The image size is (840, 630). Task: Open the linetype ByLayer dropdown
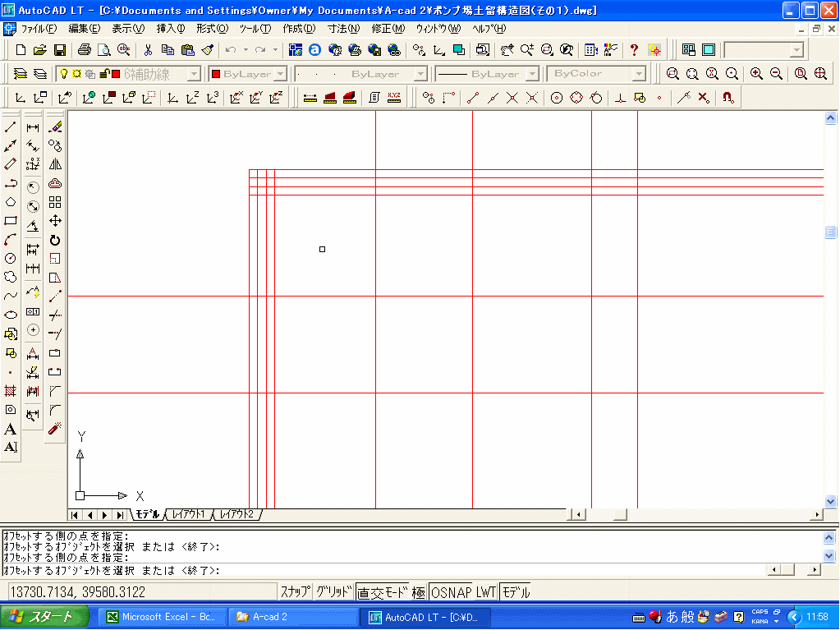pyautogui.click(x=421, y=74)
